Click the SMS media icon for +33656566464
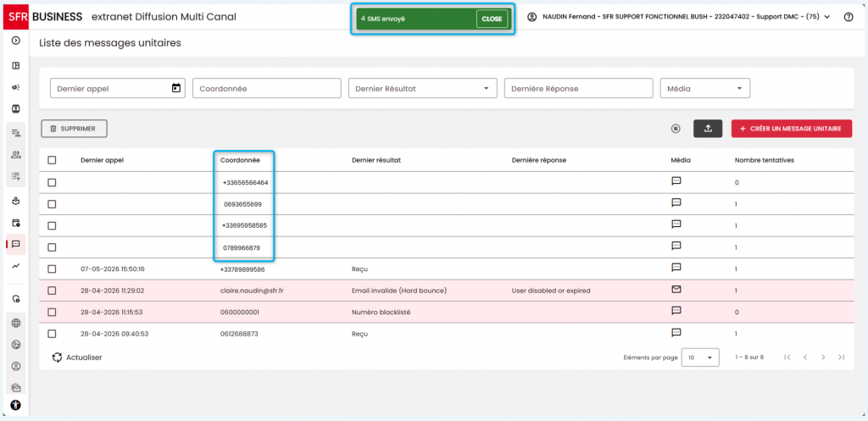Image resolution: width=868 pixels, height=421 pixels. pyautogui.click(x=676, y=181)
